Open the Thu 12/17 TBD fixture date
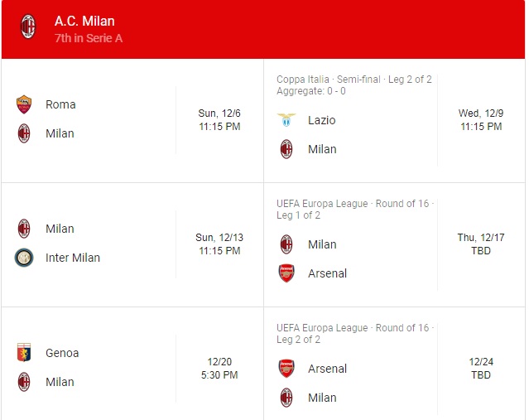Image resolution: width=529 pixels, height=420 pixels. click(481, 244)
